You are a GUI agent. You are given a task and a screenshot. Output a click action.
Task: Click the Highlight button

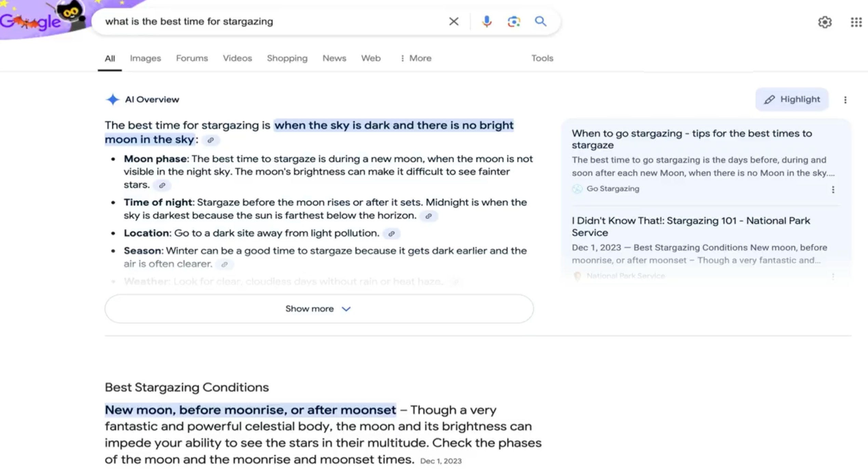click(792, 100)
